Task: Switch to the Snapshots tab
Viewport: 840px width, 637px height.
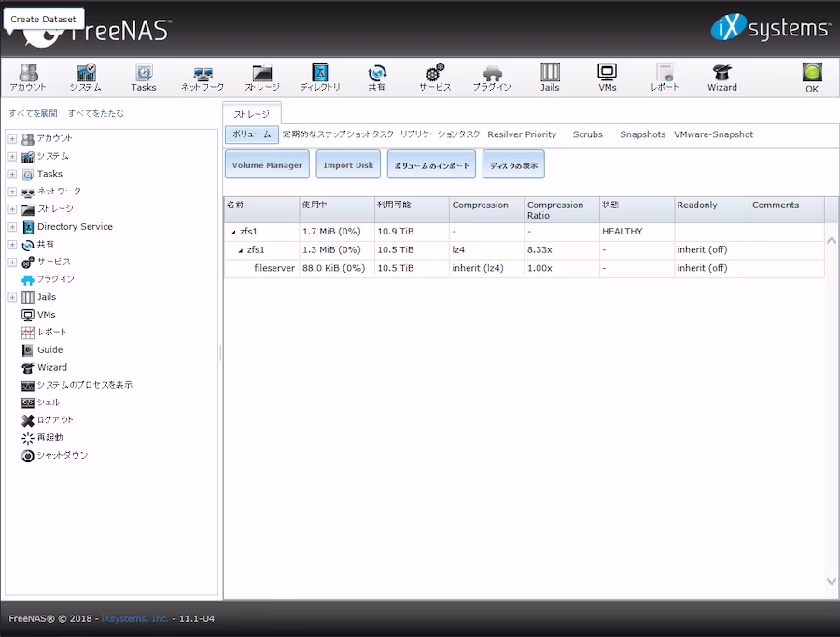Action: pos(642,134)
